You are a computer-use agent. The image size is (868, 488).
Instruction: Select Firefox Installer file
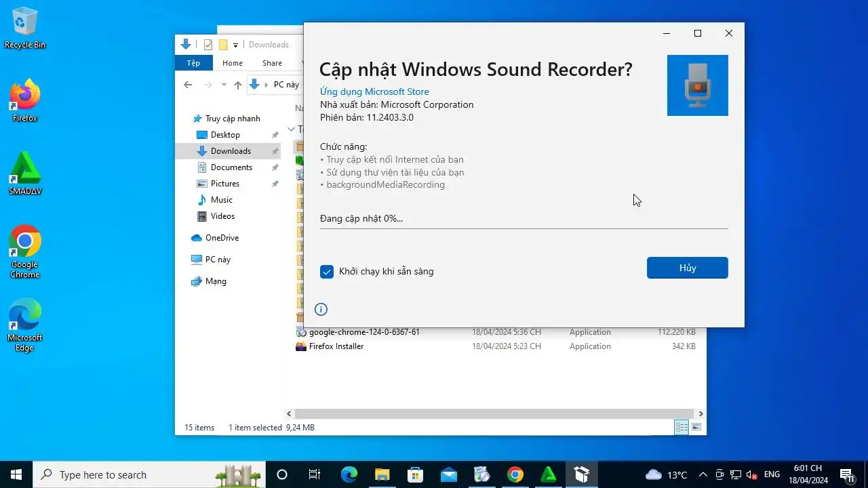coord(336,346)
